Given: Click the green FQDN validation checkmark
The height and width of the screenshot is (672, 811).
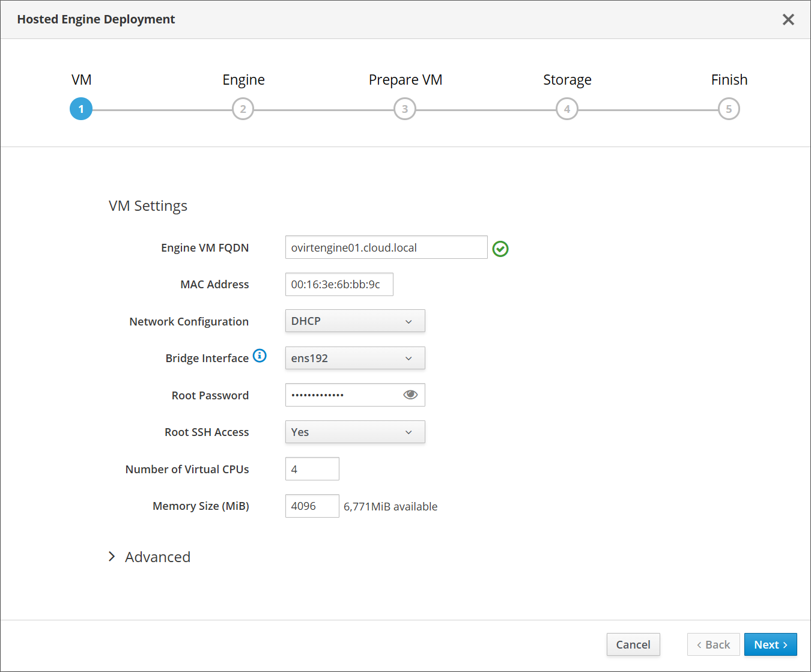Looking at the screenshot, I should point(500,249).
